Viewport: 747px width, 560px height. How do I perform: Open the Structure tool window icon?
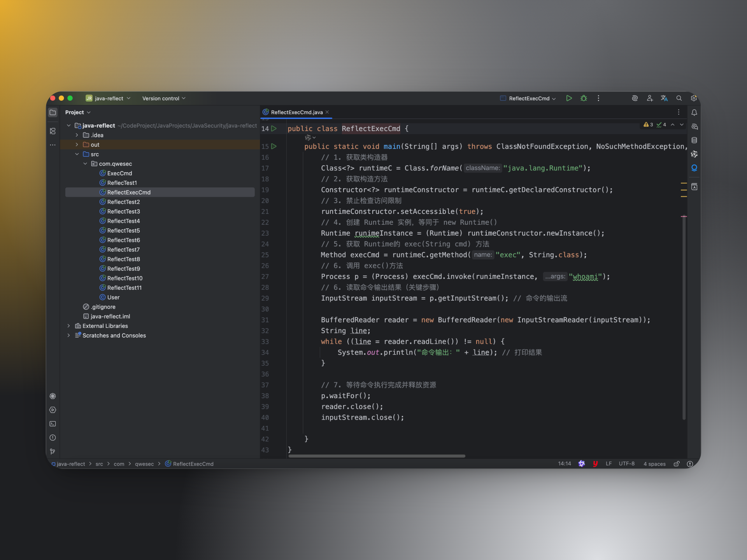coord(53,131)
